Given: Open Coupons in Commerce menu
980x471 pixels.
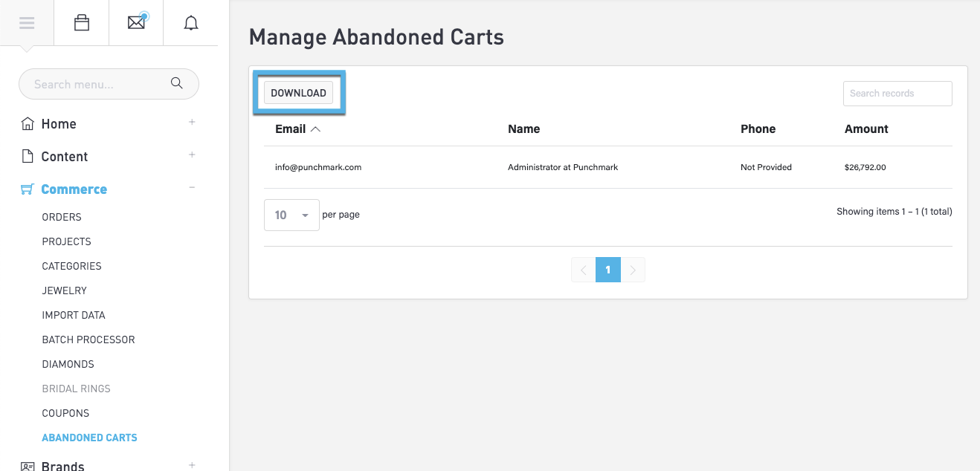Looking at the screenshot, I should pyautogui.click(x=65, y=413).
